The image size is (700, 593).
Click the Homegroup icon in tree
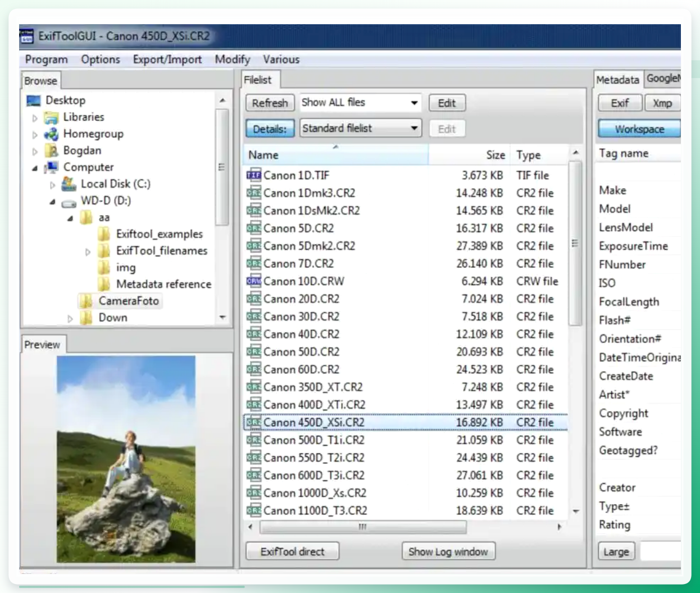point(51,134)
